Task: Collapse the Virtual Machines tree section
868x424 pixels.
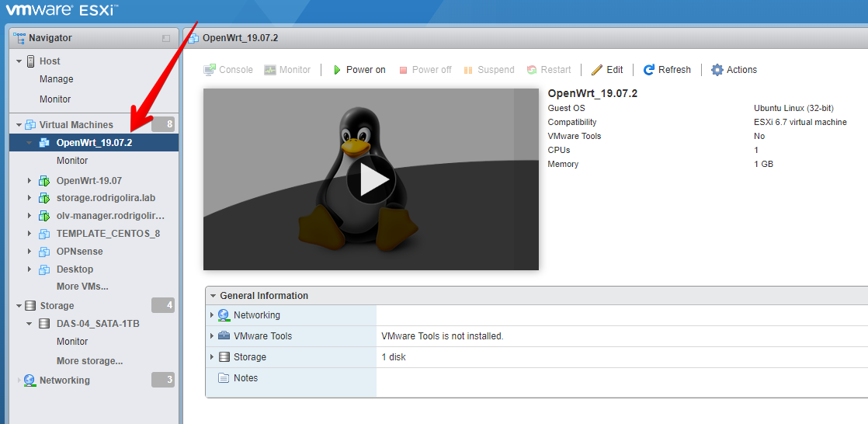Action: [x=19, y=125]
